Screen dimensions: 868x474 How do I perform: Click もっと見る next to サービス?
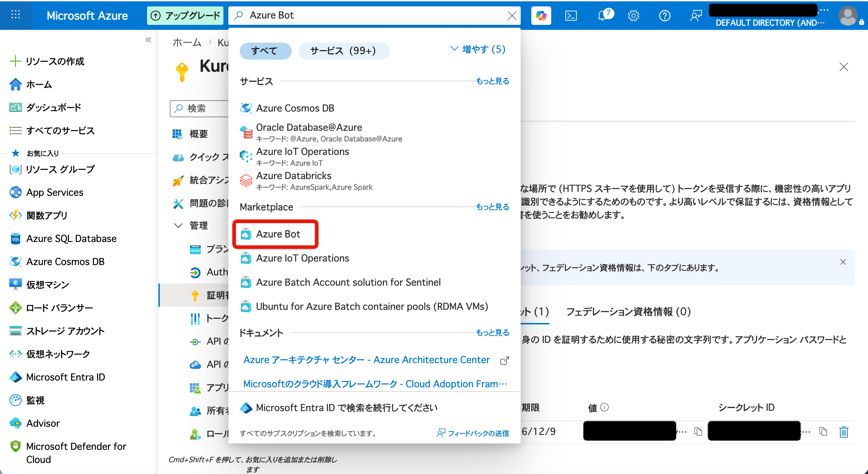pyautogui.click(x=493, y=81)
